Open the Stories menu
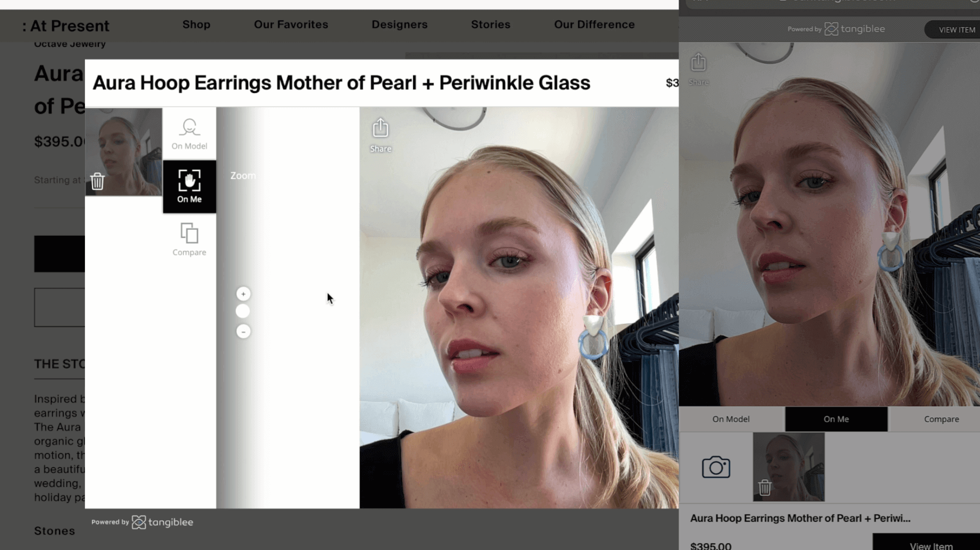980x550 pixels. click(x=491, y=25)
